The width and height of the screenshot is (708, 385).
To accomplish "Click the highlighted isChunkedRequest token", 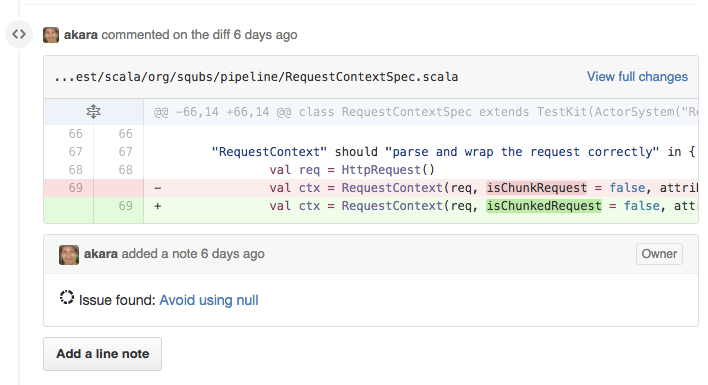I will tap(544, 206).
